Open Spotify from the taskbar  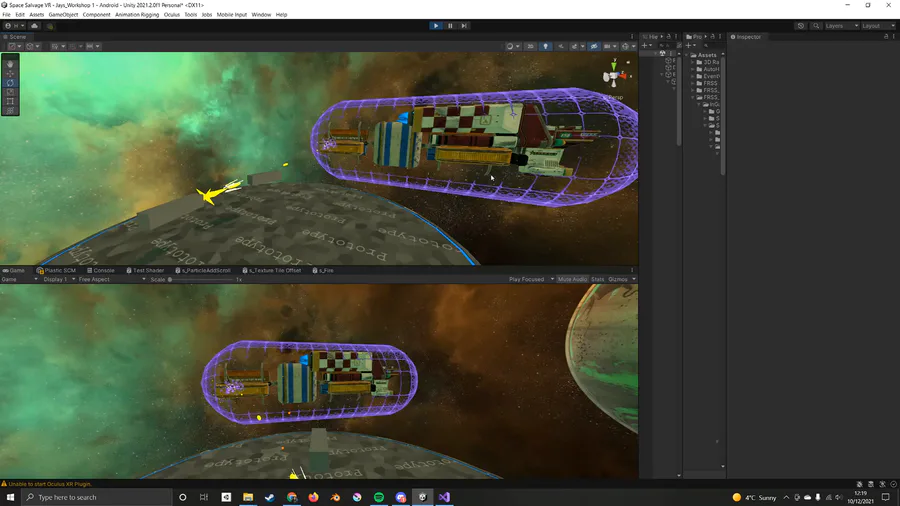point(379,497)
